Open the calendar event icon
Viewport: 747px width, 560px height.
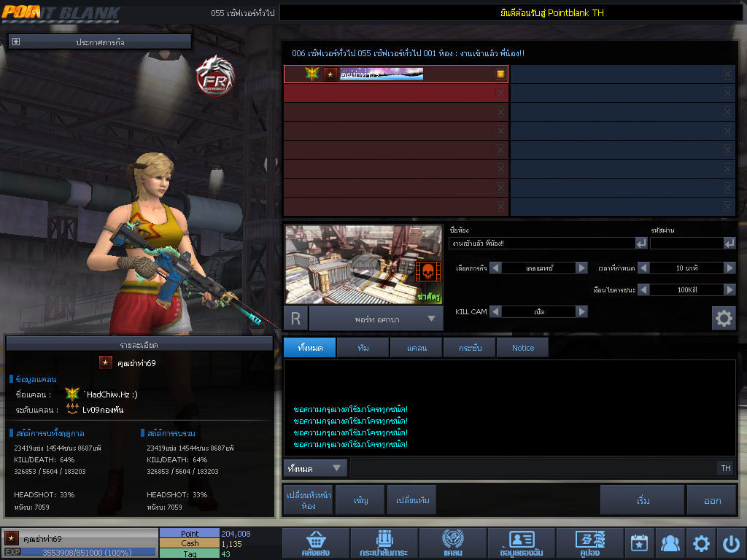(639, 542)
